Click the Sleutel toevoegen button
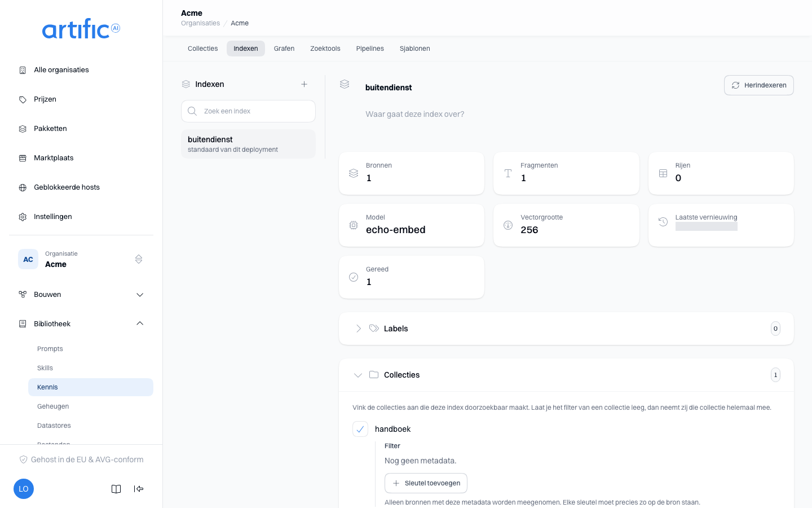Screen dimensions: 812x508 click(426, 483)
